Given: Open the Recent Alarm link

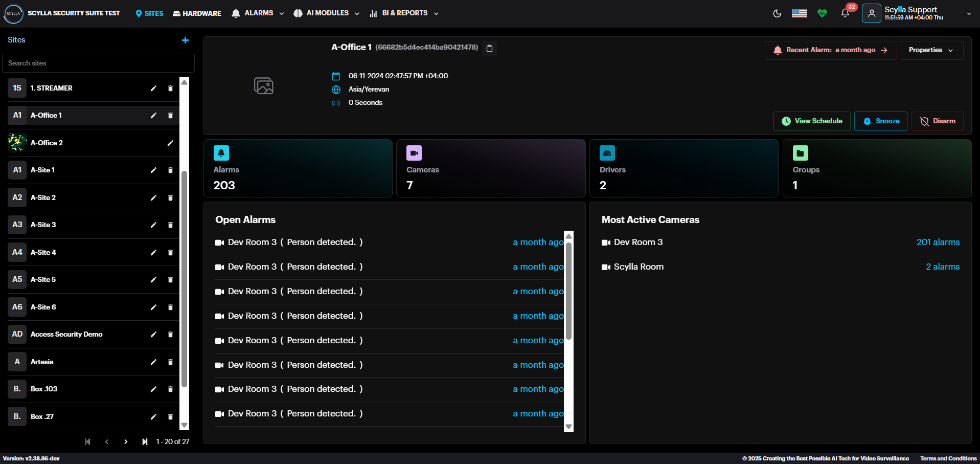Looking at the screenshot, I should pos(830,50).
